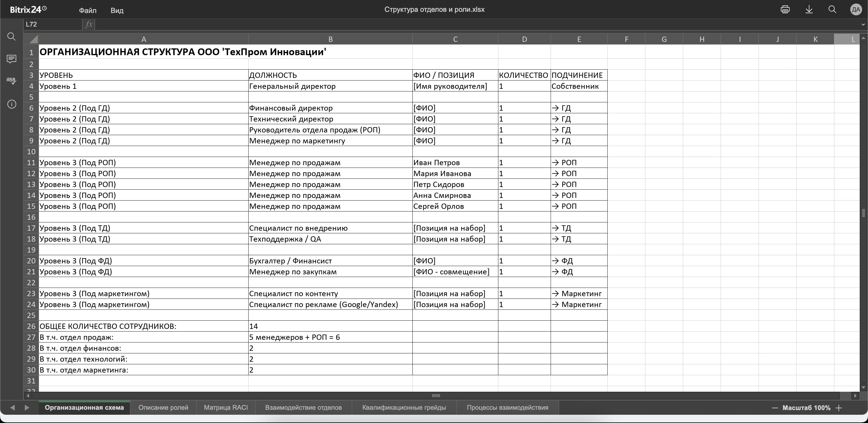Click the cell name box L72
868x423 pixels.
(x=53, y=24)
